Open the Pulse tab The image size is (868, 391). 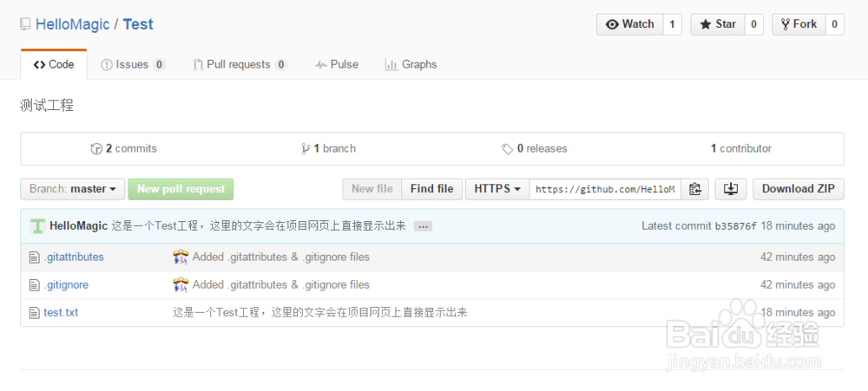point(337,65)
